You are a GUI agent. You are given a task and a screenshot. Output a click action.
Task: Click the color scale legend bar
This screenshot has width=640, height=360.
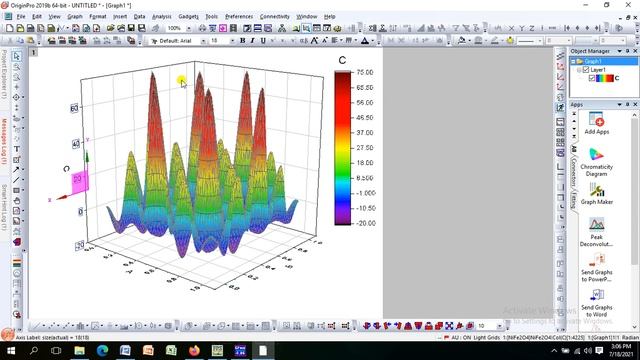click(x=342, y=148)
